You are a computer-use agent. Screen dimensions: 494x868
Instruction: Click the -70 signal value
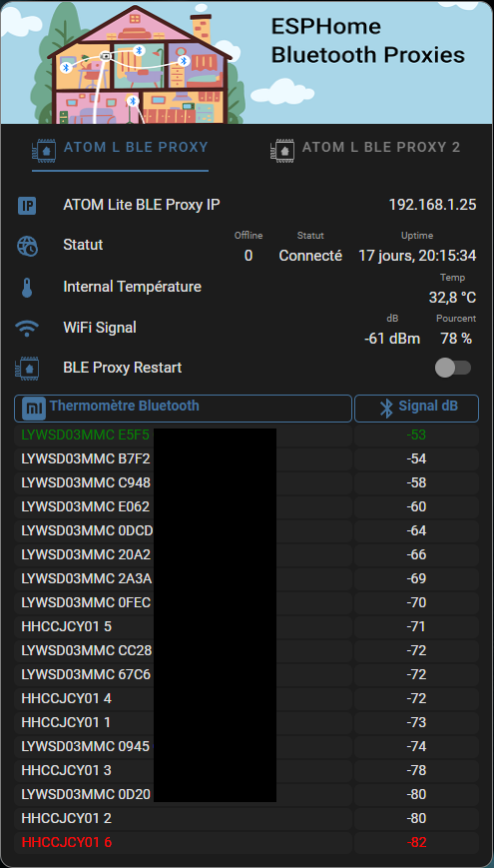tap(416, 602)
